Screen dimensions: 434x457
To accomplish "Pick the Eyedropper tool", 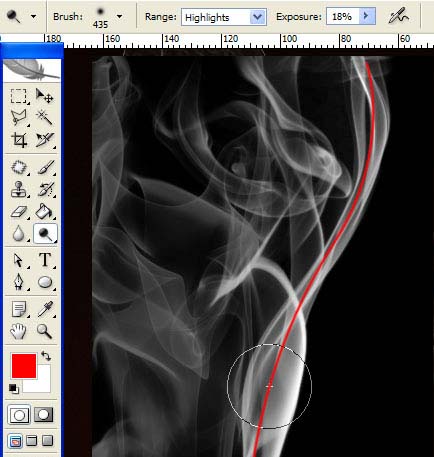I will tap(45, 309).
